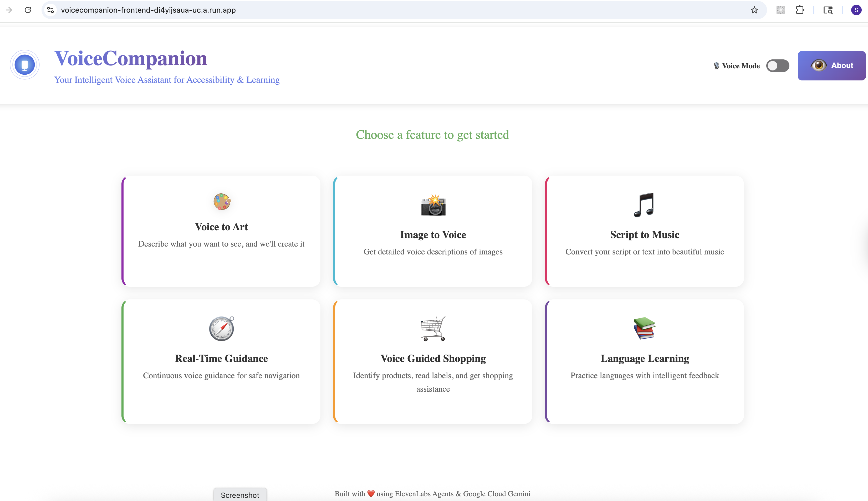Click the browser address bar URL
This screenshot has height=501, width=868.
pos(148,10)
